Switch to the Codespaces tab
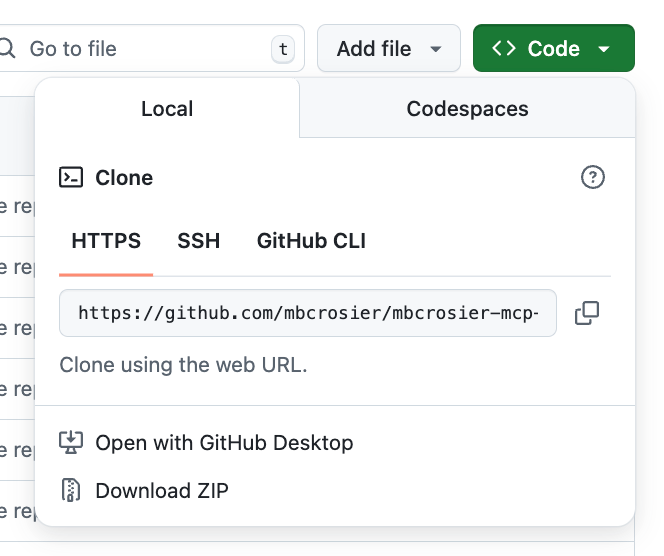Image resolution: width=664 pixels, height=556 pixels. coord(467,108)
